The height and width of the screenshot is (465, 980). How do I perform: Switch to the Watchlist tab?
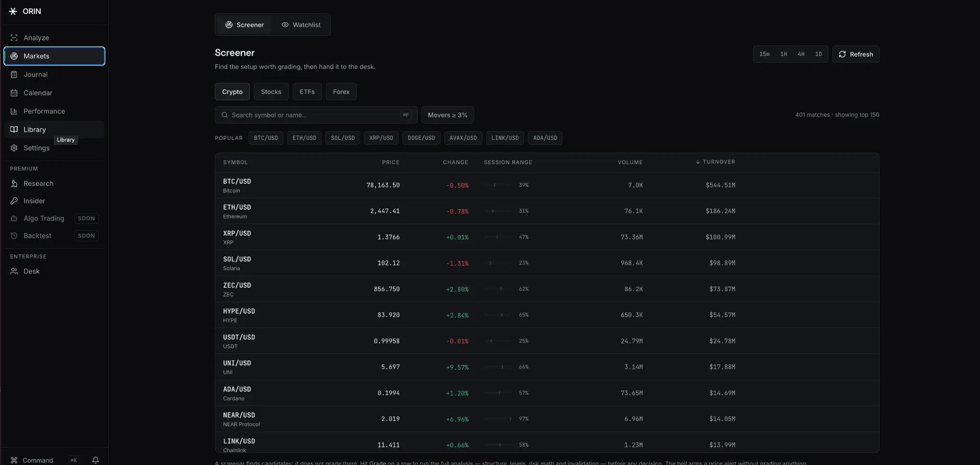coord(301,25)
